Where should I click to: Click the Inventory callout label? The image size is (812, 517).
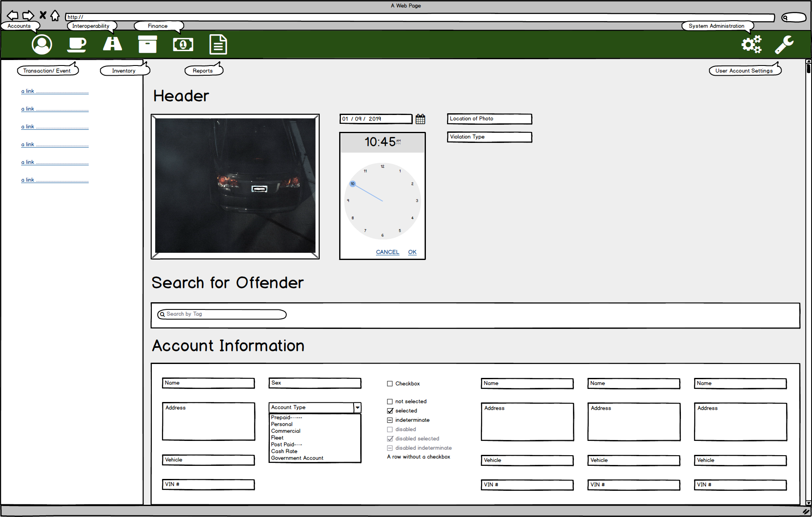pos(124,71)
